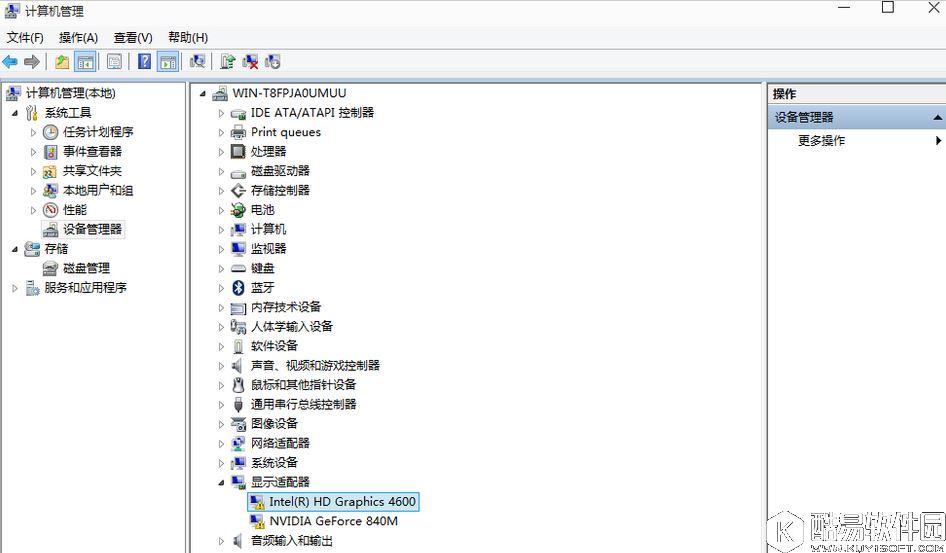Viewport: 946px width, 553px height.
Task: Open the 文件(F) menu
Action: (25, 37)
